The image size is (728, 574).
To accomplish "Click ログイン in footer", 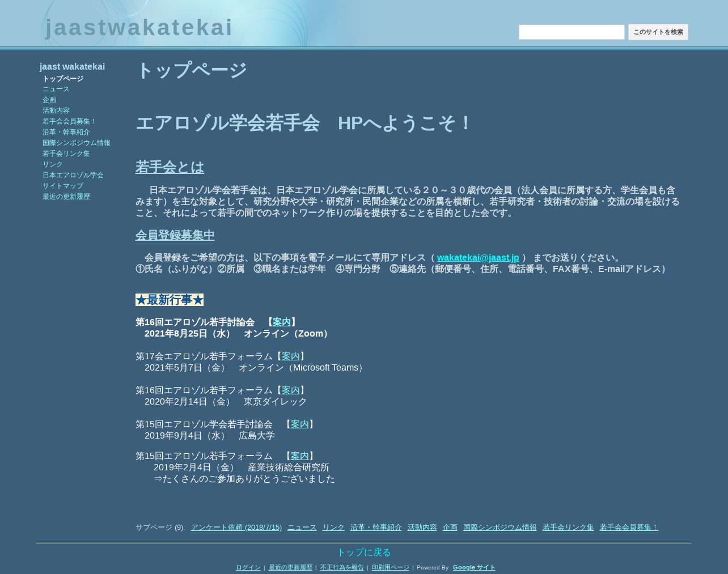I will [x=248, y=567].
